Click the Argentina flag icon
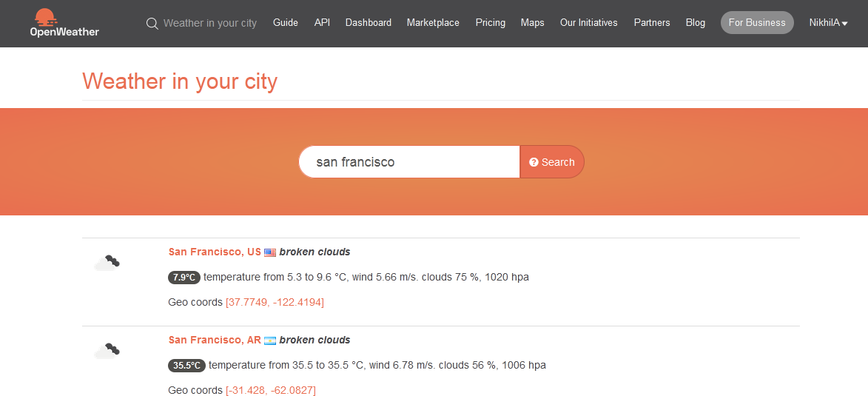Screen dimensions: 868x396 270,340
